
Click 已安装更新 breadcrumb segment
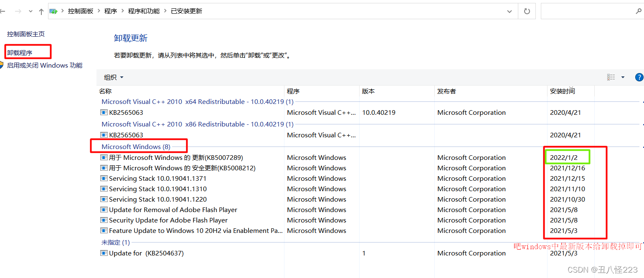click(186, 11)
